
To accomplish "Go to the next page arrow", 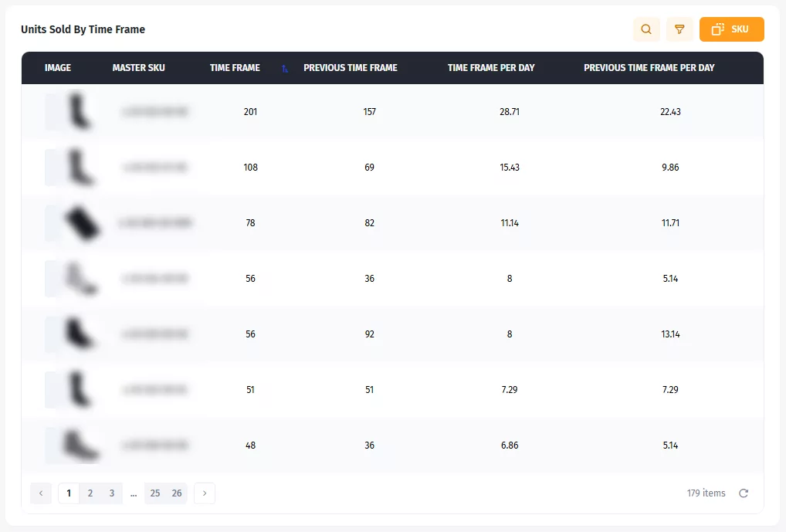I will (x=205, y=493).
